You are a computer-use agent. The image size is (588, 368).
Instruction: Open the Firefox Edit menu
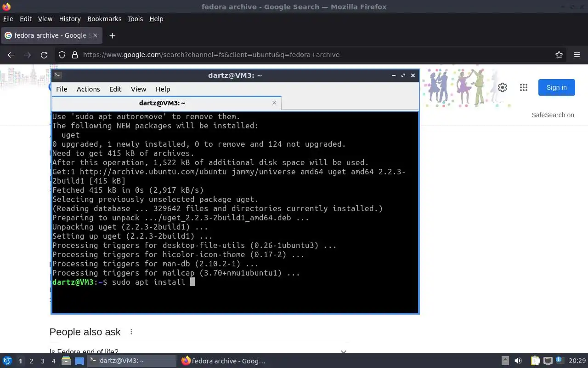(x=26, y=19)
